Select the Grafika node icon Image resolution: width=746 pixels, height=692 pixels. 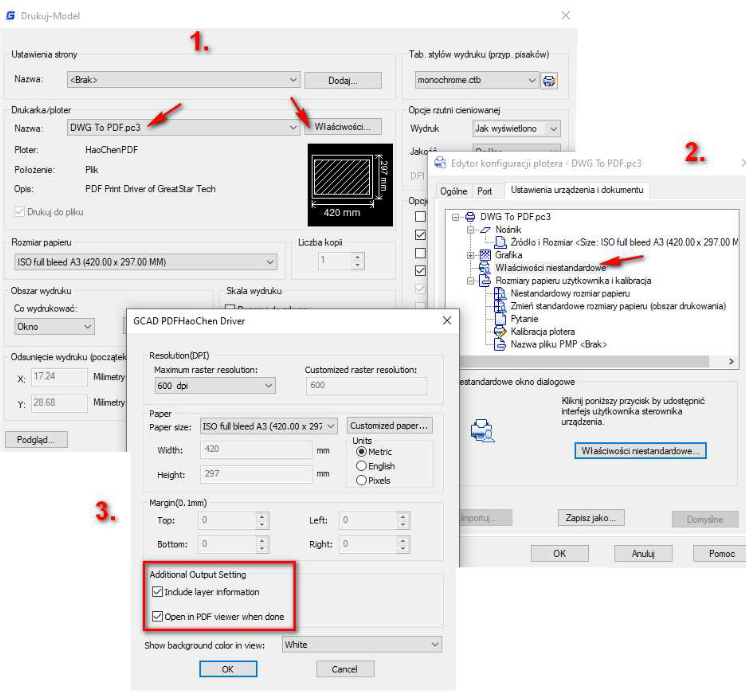(x=485, y=255)
